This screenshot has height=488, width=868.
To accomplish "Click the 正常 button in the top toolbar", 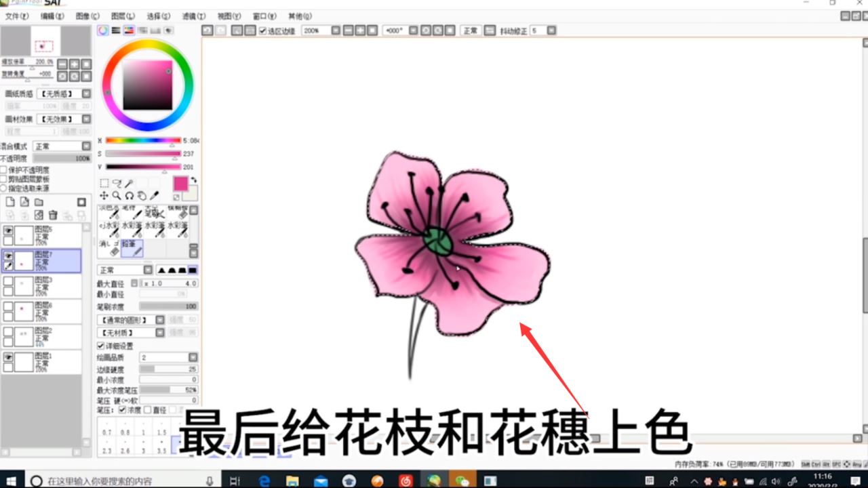I will pos(470,30).
